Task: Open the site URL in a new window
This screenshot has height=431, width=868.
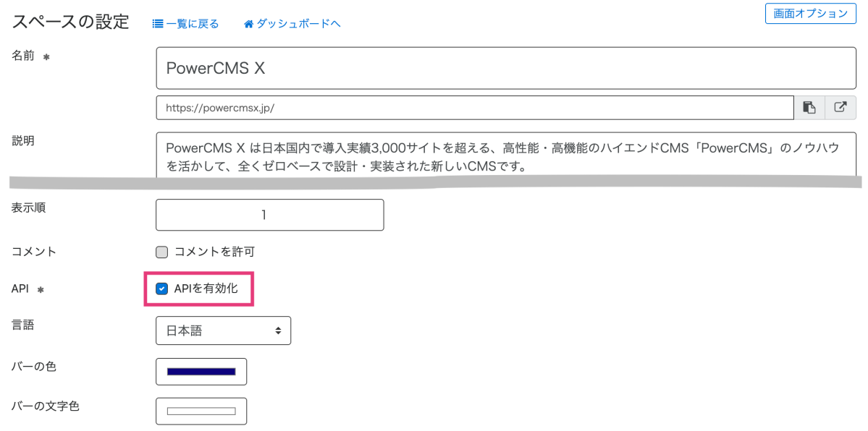Action: (x=840, y=107)
